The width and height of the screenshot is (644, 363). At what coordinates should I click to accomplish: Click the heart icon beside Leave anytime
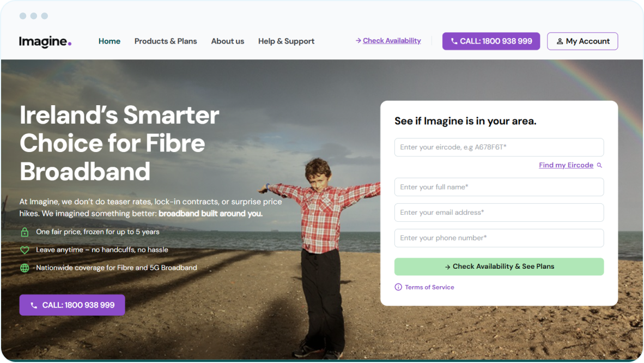click(25, 250)
